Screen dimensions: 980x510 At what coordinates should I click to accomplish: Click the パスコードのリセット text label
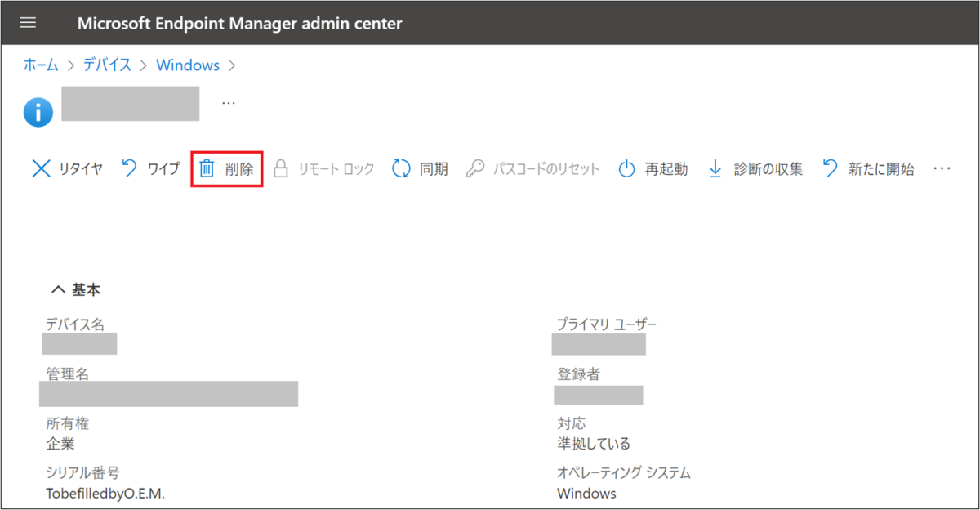546,169
